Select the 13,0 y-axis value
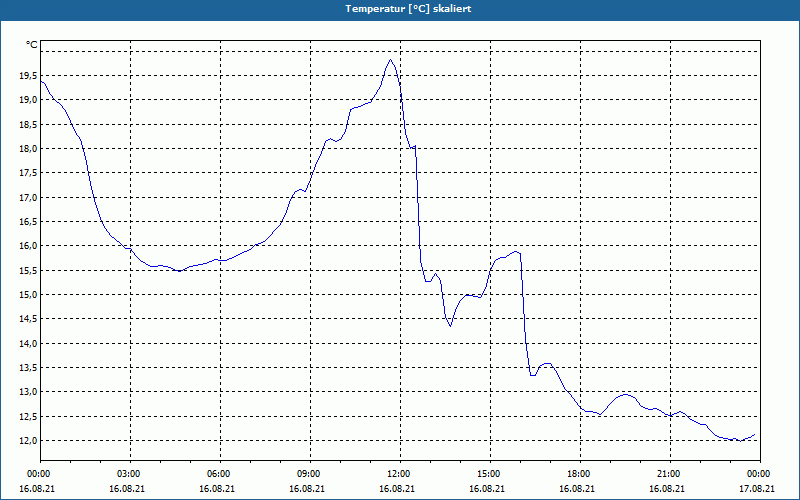The width and height of the screenshot is (800, 500). click(x=28, y=392)
